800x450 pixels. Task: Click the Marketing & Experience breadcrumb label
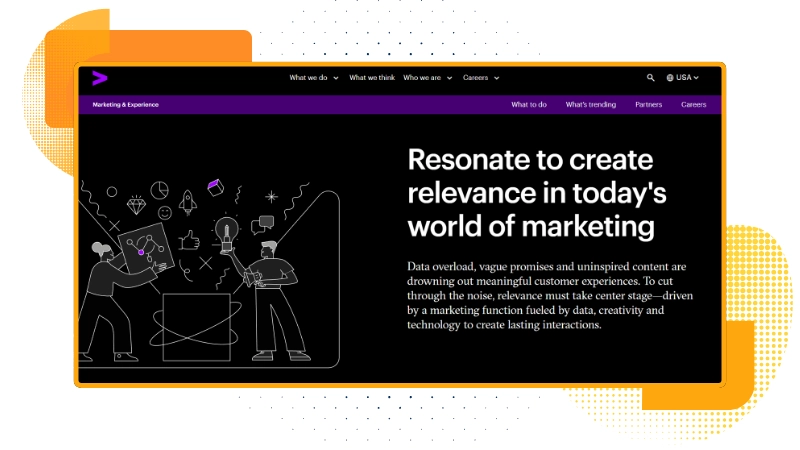(x=125, y=105)
